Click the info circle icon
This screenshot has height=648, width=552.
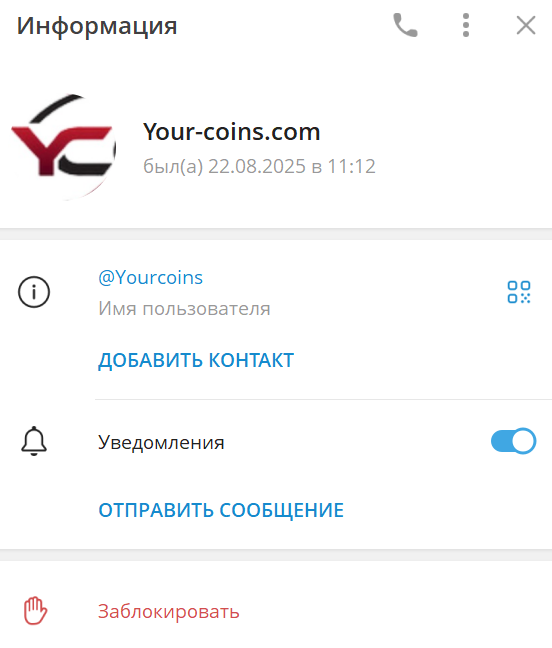click(x=34, y=292)
